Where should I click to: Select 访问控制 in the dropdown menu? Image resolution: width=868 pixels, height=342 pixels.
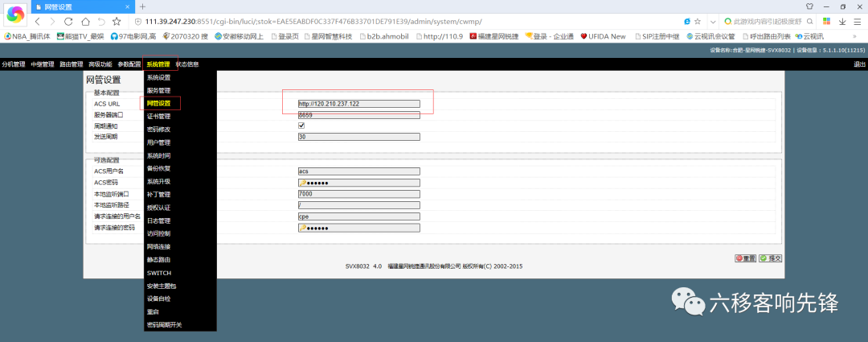coord(158,233)
